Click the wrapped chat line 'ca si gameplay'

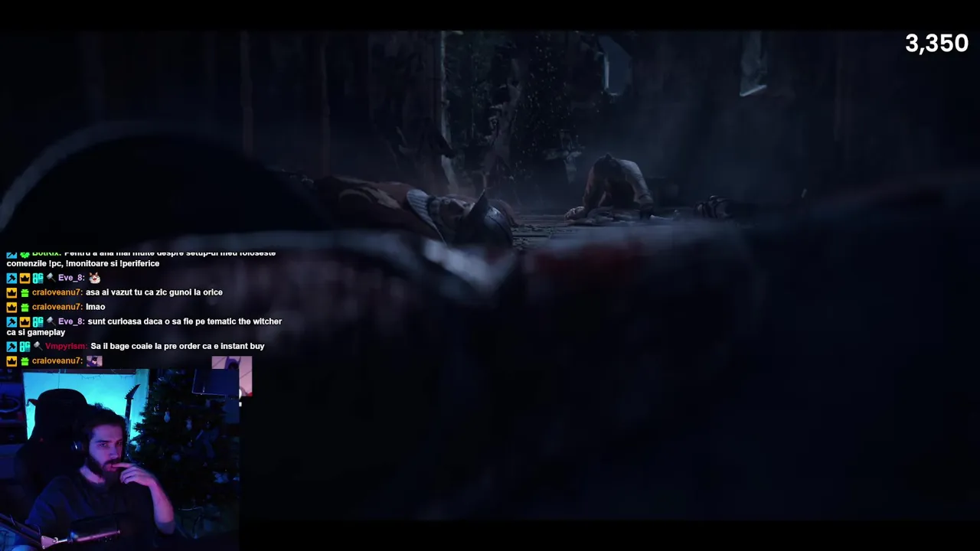pos(36,332)
